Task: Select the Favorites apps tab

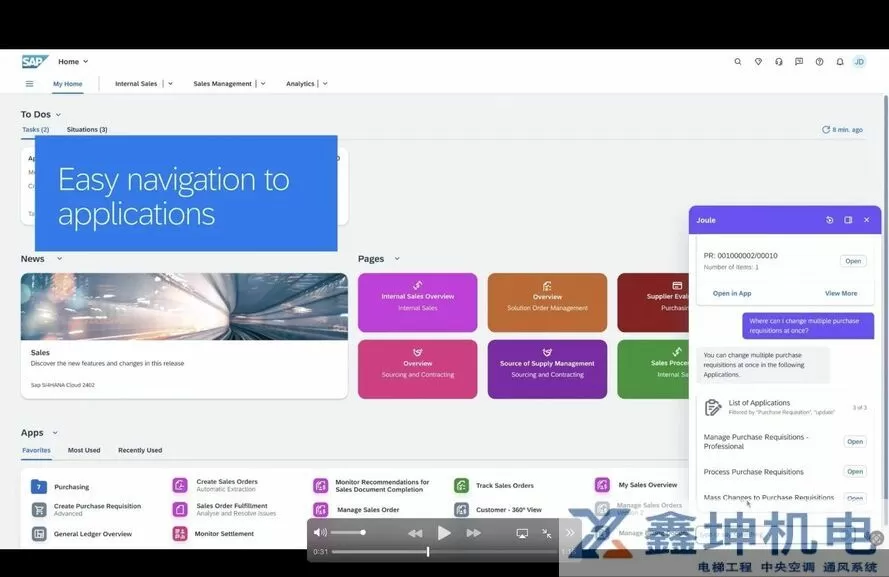Action: point(36,450)
